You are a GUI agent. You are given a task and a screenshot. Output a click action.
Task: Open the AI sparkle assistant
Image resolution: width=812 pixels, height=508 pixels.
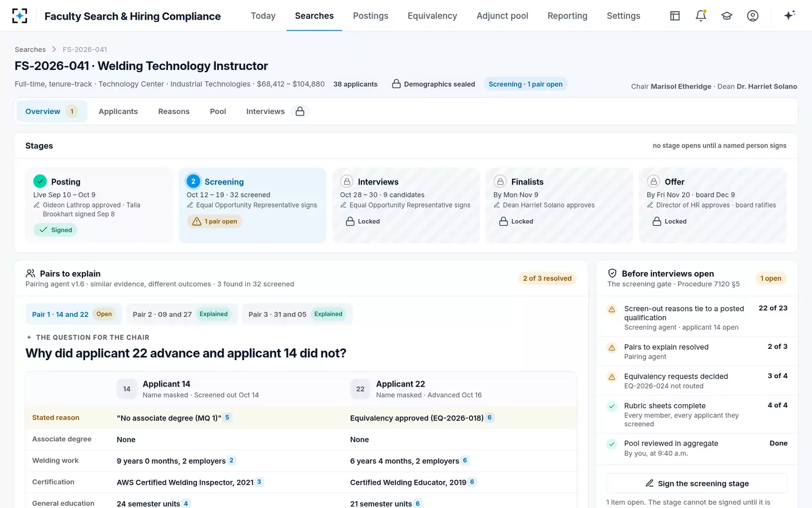[x=789, y=15]
